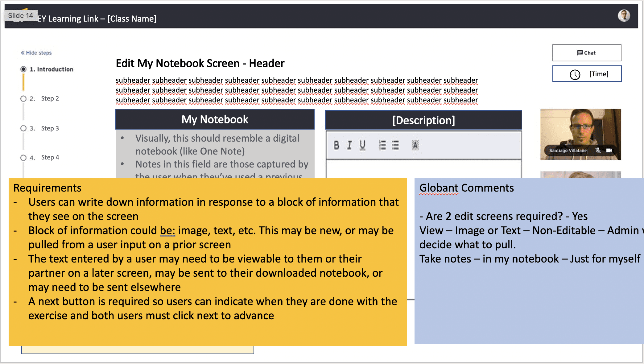Unmute Santiago Villafañe's microphone
The width and height of the screenshot is (644, 364).
(x=598, y=151)
